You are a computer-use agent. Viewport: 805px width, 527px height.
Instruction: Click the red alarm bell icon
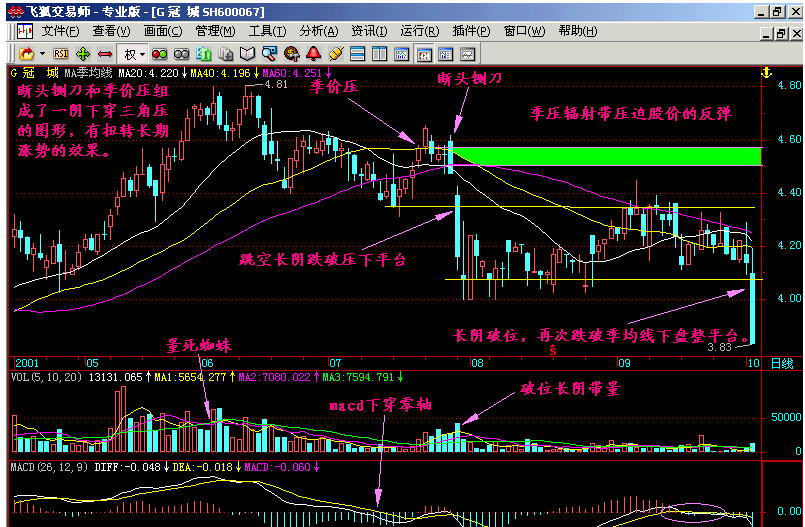click(x=314, y=54)
